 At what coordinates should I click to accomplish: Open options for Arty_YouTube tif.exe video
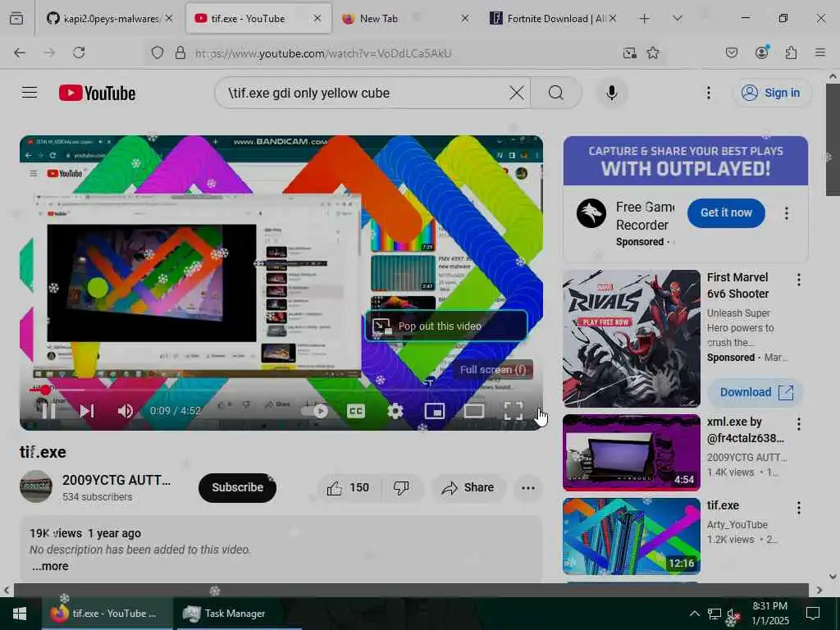pyautogui.click(x=799, y=508)
